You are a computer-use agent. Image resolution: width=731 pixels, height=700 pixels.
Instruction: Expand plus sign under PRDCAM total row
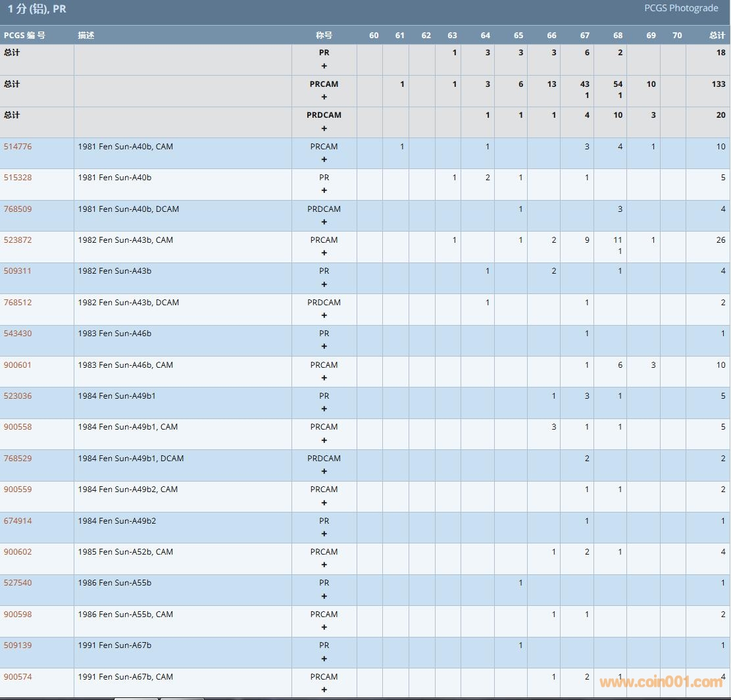(x=324, y=128)
